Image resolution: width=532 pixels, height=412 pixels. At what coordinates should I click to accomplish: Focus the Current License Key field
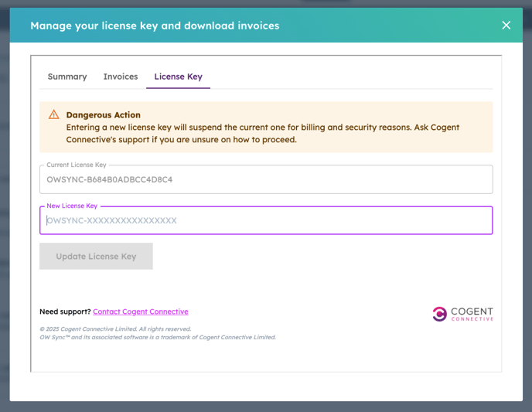[x=266, y=179]
